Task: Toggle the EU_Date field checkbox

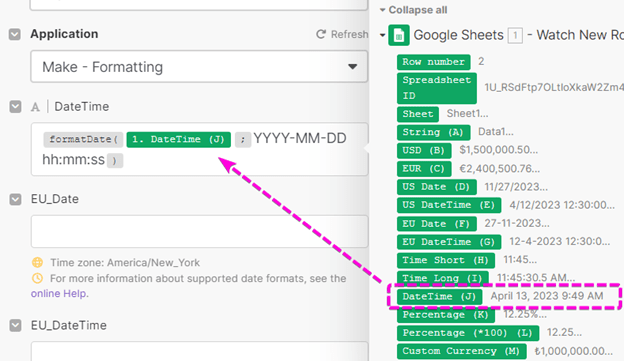Action: click(15, 199)
